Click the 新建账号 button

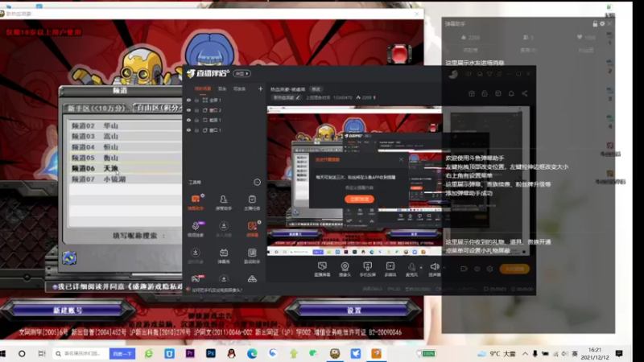point(68,311)
